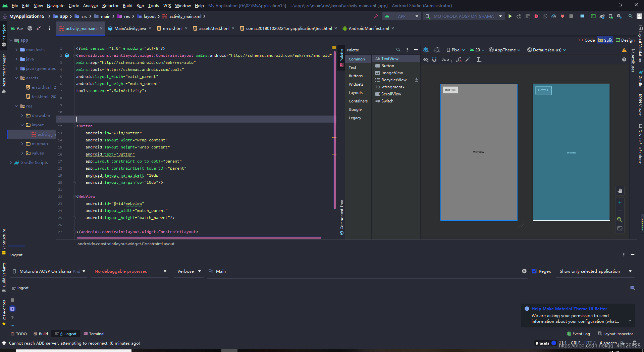Click the Debug app bug icon
Screen dimensions: 644x352
(x=536, y=16)
